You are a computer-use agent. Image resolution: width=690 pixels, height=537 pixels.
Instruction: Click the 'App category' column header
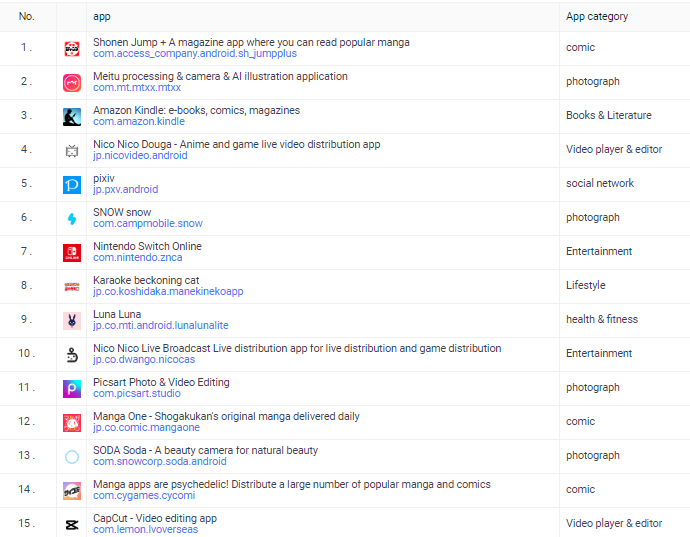coord(597,17)
